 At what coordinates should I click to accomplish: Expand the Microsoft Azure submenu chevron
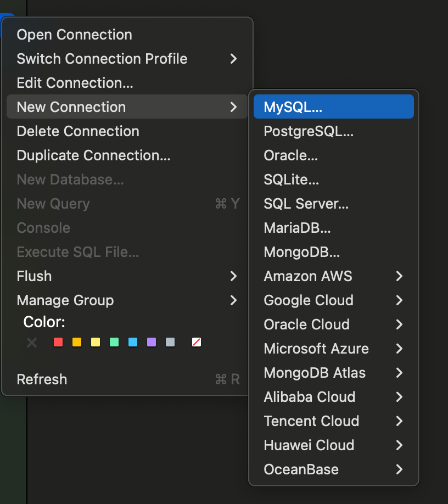399,349
